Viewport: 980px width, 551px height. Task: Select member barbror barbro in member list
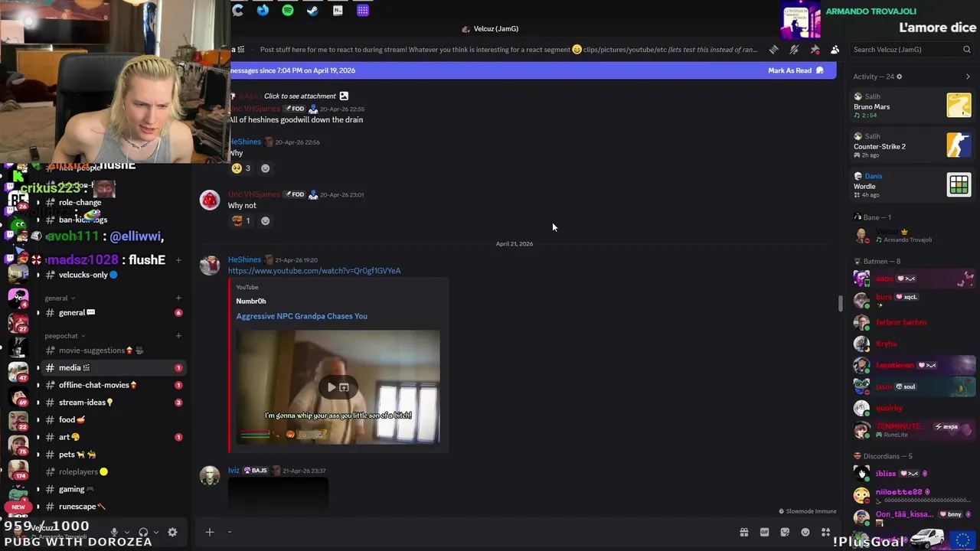(913, 322)
